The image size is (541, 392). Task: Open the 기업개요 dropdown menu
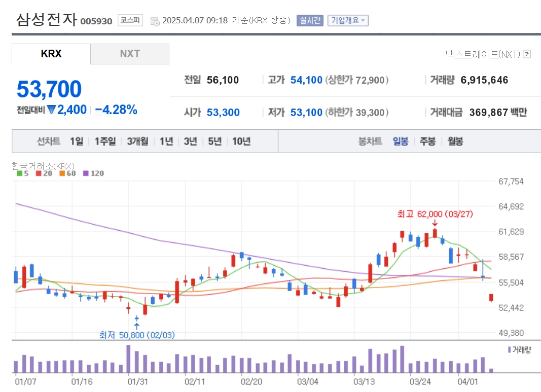[347, 20]
